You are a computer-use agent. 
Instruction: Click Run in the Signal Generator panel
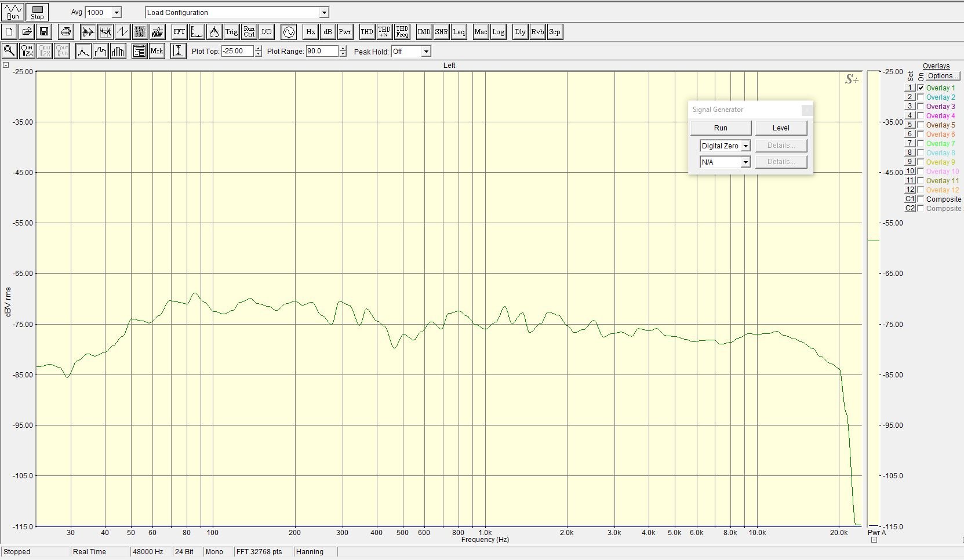(721, 128)
